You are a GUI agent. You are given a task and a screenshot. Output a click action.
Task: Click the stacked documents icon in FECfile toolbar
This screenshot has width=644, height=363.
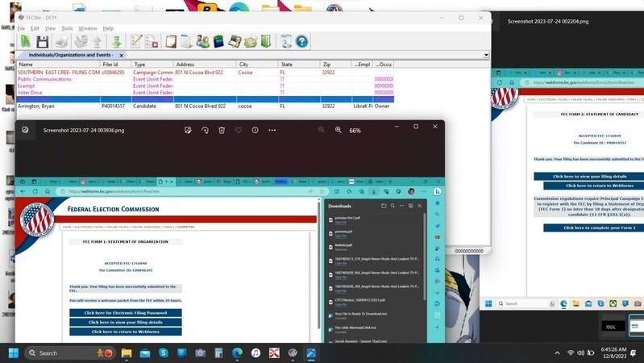pyautogui.click(x=186, y=41)
